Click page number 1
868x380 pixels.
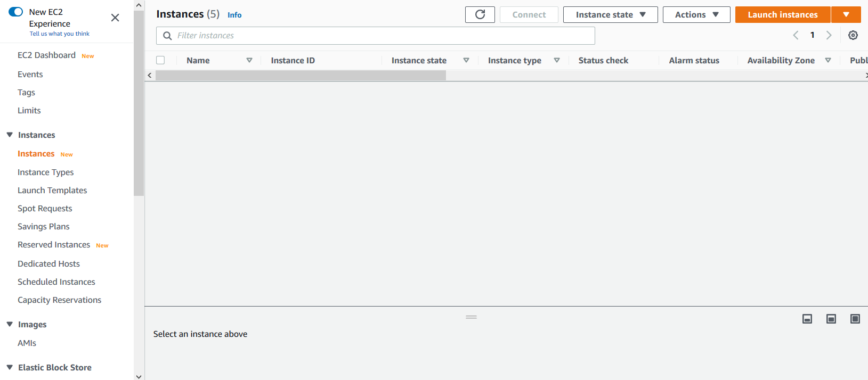click(812, 35)
